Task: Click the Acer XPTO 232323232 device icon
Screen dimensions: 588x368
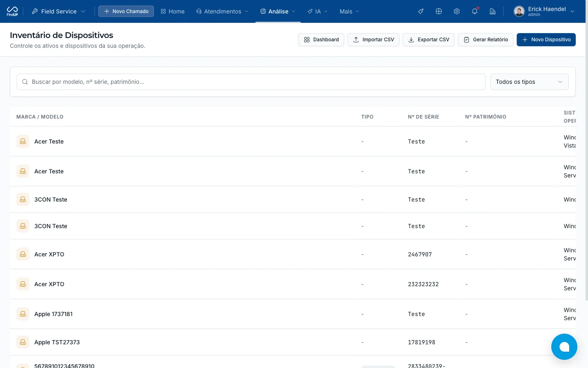Action: point(23,284)
